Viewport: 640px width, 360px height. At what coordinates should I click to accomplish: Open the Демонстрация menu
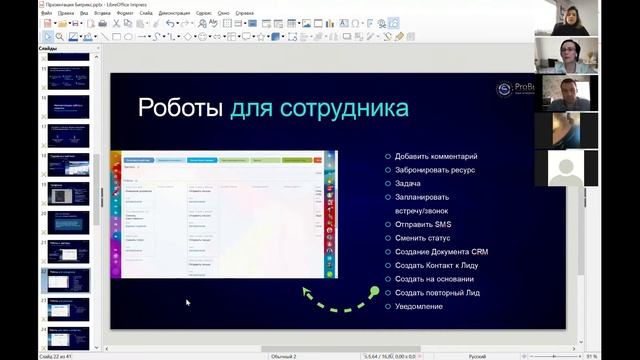[x=174, y=13]
